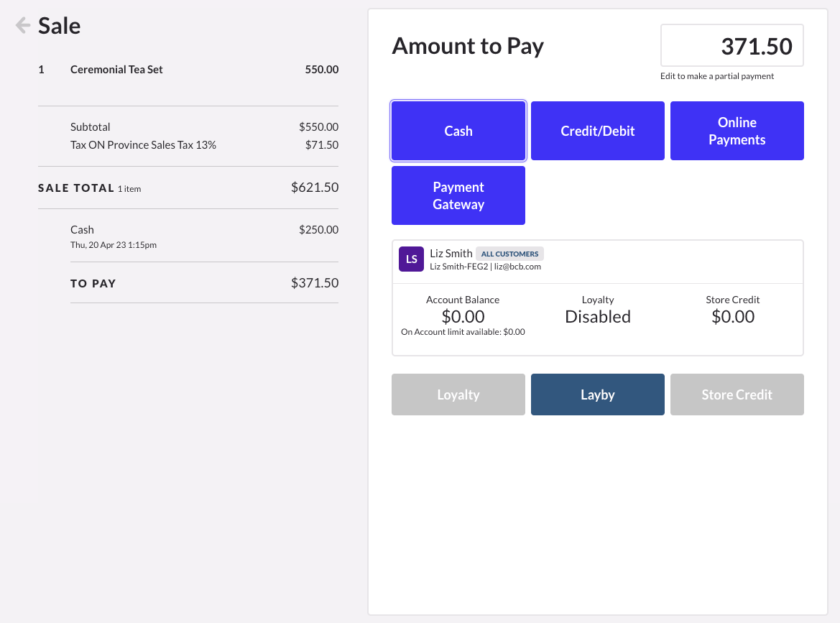Click the ALL CUSTOMERS tag next to Liz Smith
Screen dimensions: 840x623
(509, 254)
